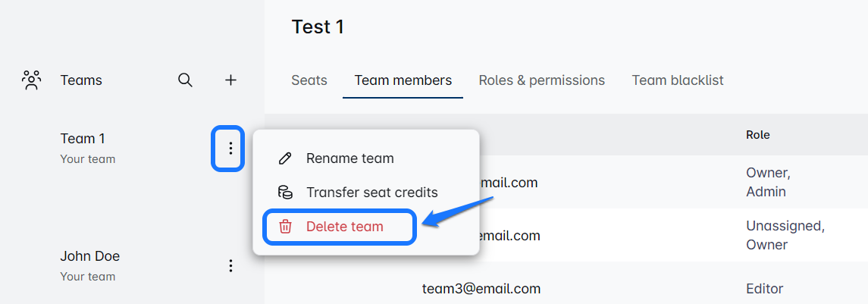868x304 pixels.
Task: Click the Teams people group icon
Action: [x=32, y=80]
